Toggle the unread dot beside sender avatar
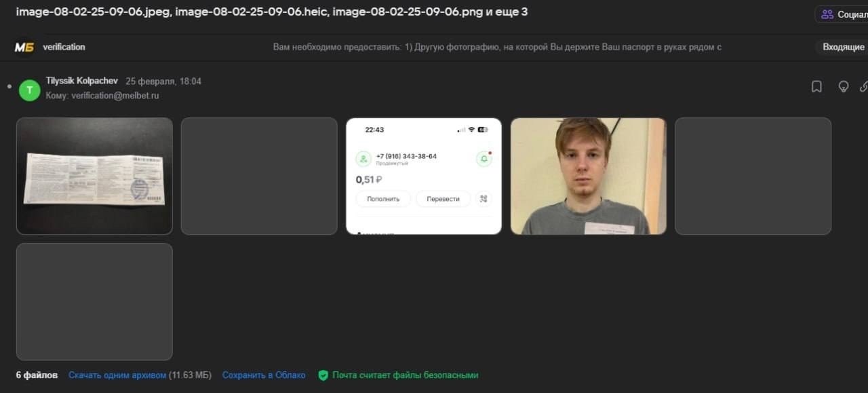This screenshot has width=868, height=393. (x=9, y=87)
